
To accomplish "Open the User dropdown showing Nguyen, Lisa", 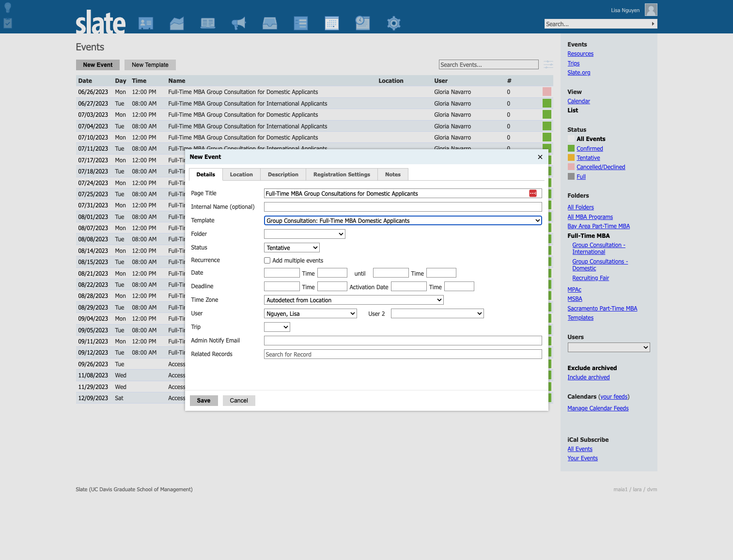I will [311, 313].
